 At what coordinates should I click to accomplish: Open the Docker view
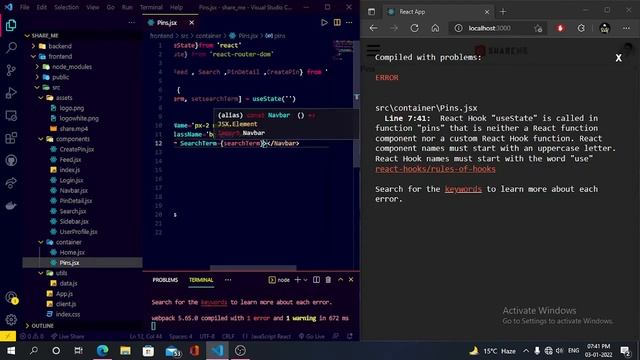(11, 205)
